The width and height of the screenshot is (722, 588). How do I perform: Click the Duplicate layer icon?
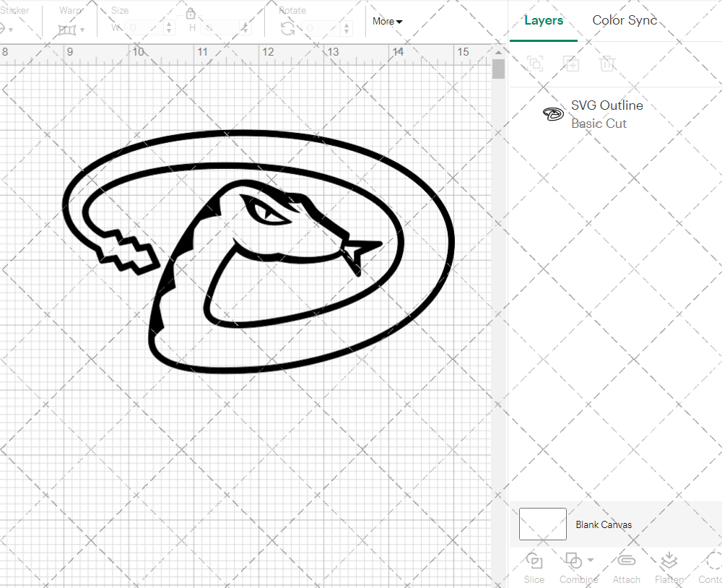click(x=572, y=64)
